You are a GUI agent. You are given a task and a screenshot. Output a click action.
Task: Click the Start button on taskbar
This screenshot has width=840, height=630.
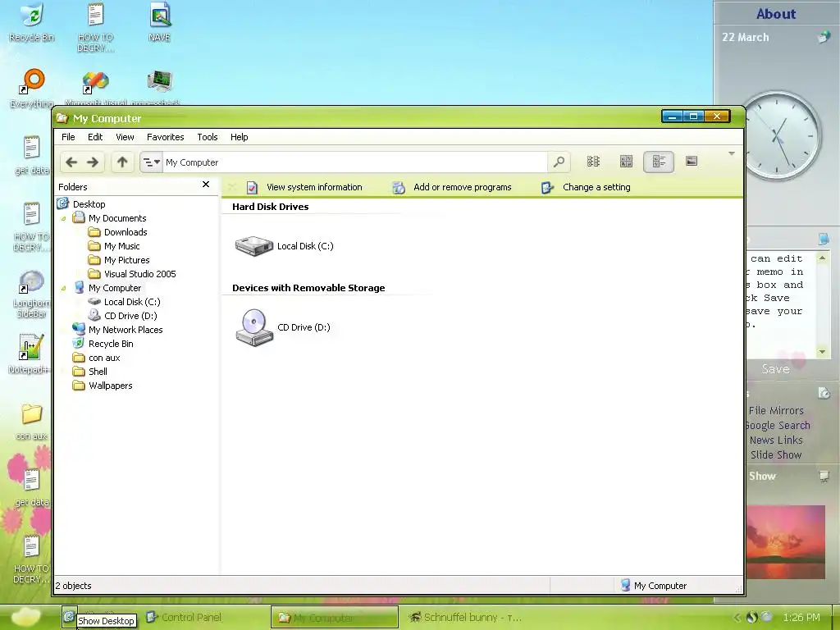(x=25, y=617)
